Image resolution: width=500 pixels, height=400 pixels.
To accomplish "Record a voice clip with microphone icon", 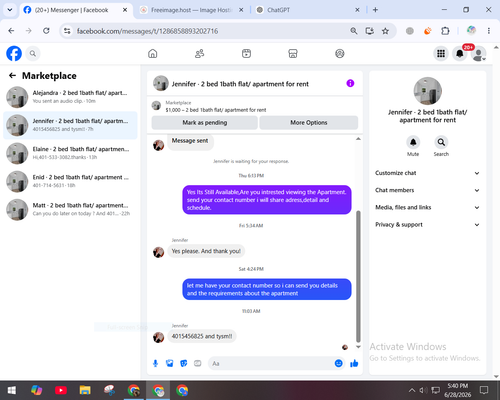I will coord(155,363).
